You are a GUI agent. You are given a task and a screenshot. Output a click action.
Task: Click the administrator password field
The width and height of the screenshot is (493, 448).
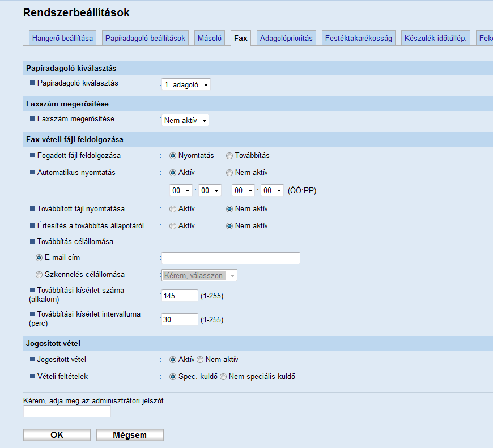click(67, 411)
